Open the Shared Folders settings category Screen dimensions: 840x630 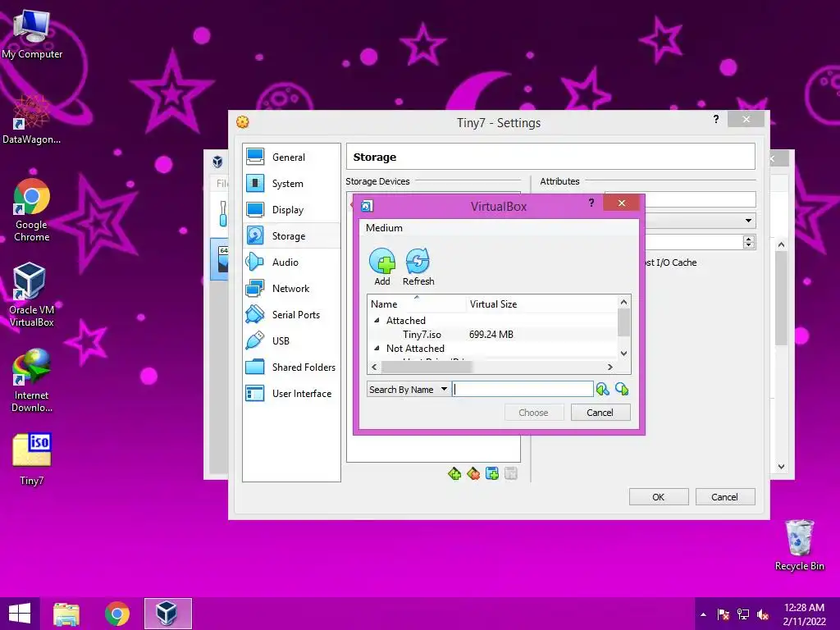point(291,367)
